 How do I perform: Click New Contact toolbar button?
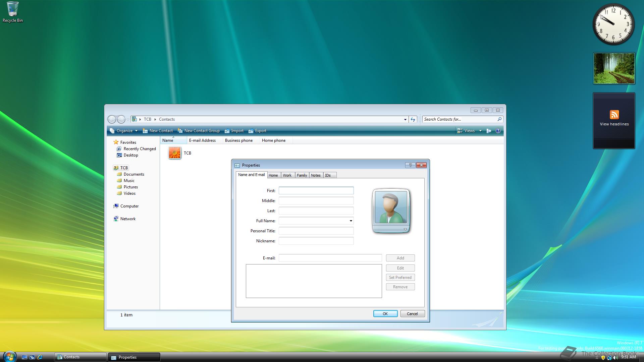coord(158,131)
